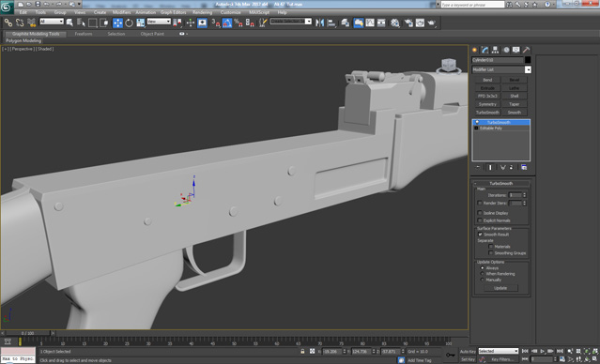Toggle the Percent Snap icon
600x364 pixels.
tap(238, 23)
